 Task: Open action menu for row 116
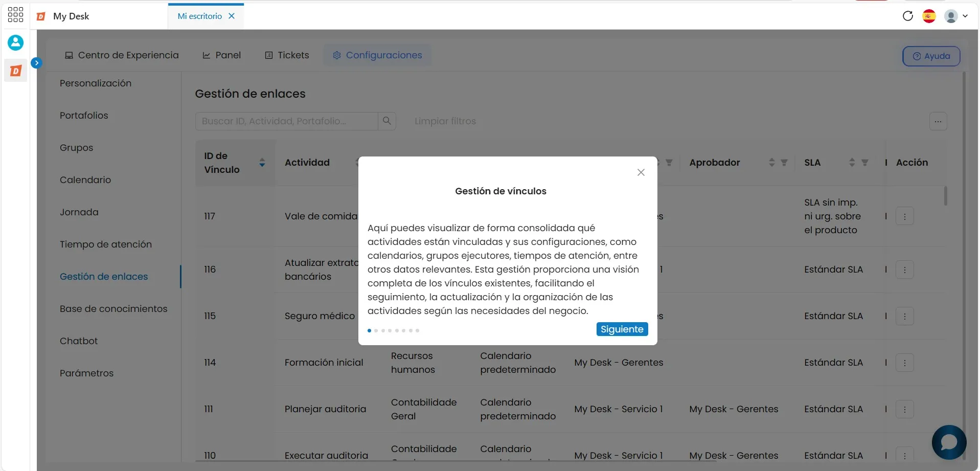[905, 270]
